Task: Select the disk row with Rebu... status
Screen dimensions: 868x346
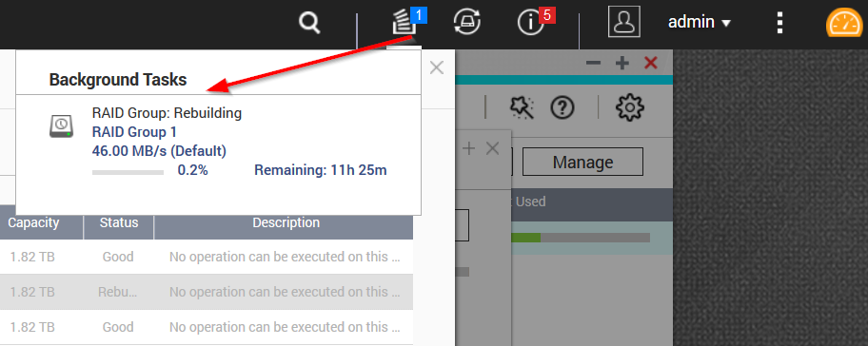Action: (x=207, y=292)
